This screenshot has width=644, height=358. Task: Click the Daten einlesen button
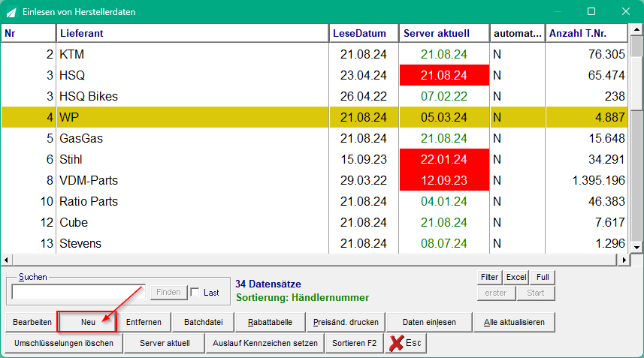[429, 322]
